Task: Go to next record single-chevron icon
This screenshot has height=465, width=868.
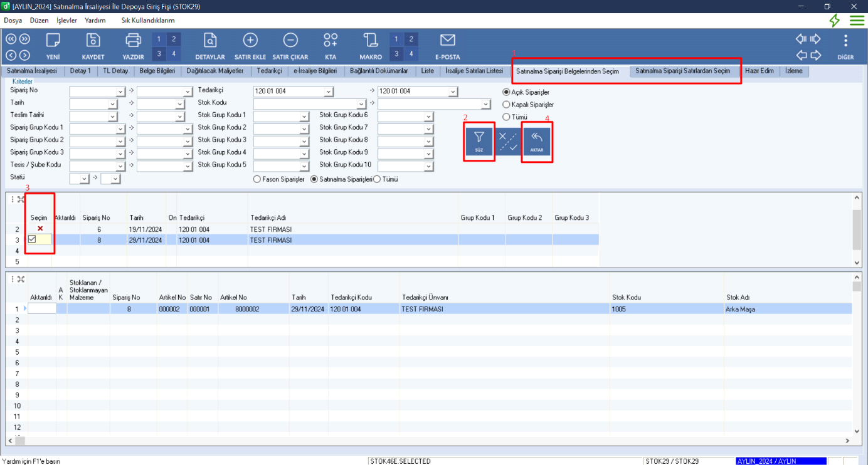Action: click(24, 55)
